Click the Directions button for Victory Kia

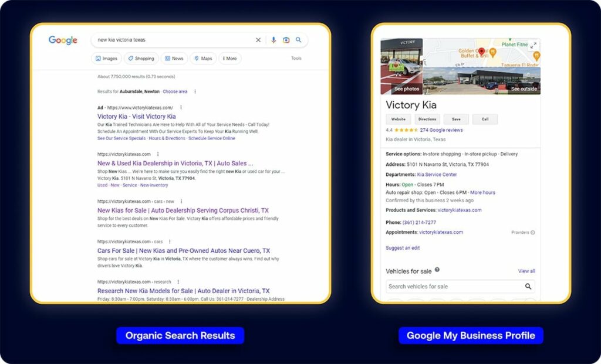[x=427, y=119]
